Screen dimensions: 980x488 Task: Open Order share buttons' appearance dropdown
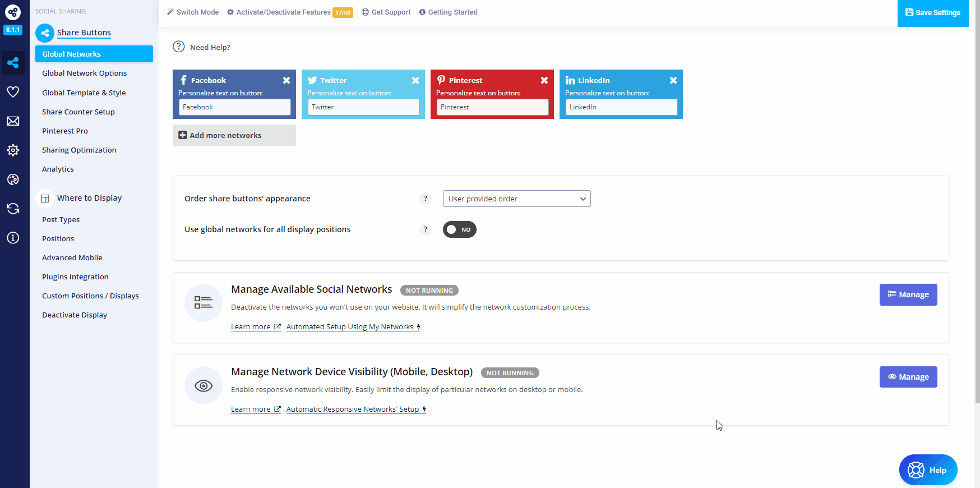pyautogui.click(x=516, y=199)
